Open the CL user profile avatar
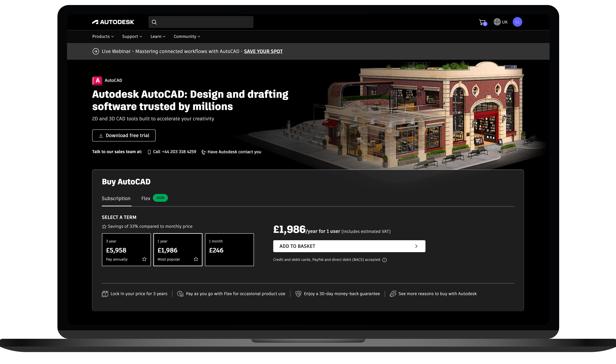This screenshot has width=616, height=364. coord(517,22)
